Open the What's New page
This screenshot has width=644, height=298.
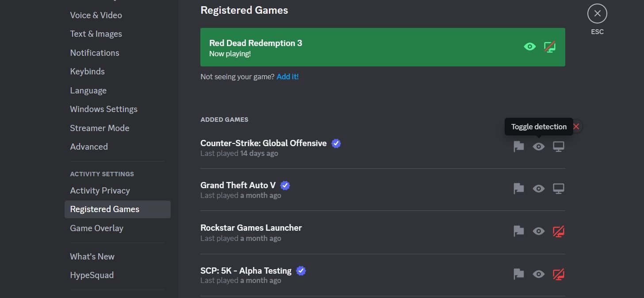[x=92, y=256]
